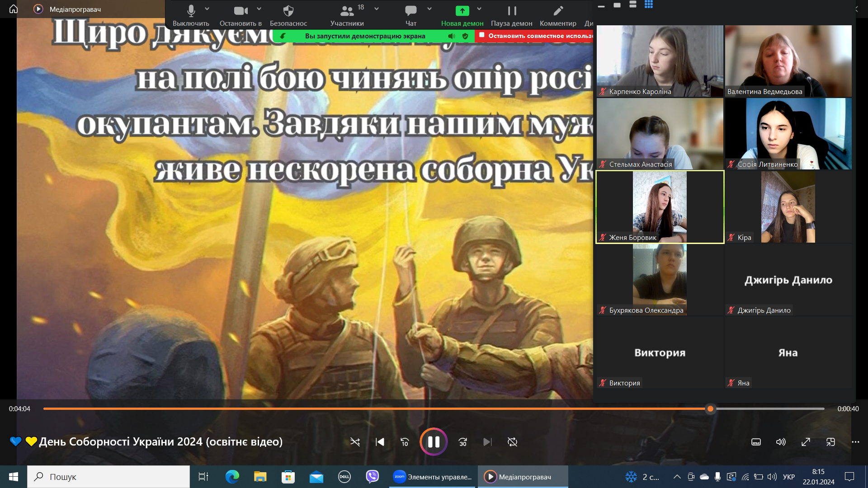Skip forward 30 seconds
Viewport: 868px width, 488px height.
pyautogui.click(x=462, y=442)
